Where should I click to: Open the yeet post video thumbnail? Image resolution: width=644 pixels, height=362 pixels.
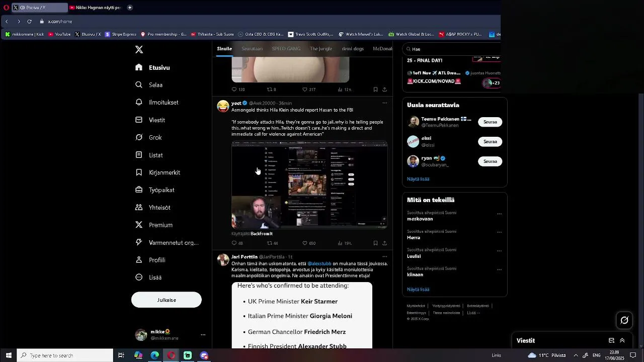[309, 185]
